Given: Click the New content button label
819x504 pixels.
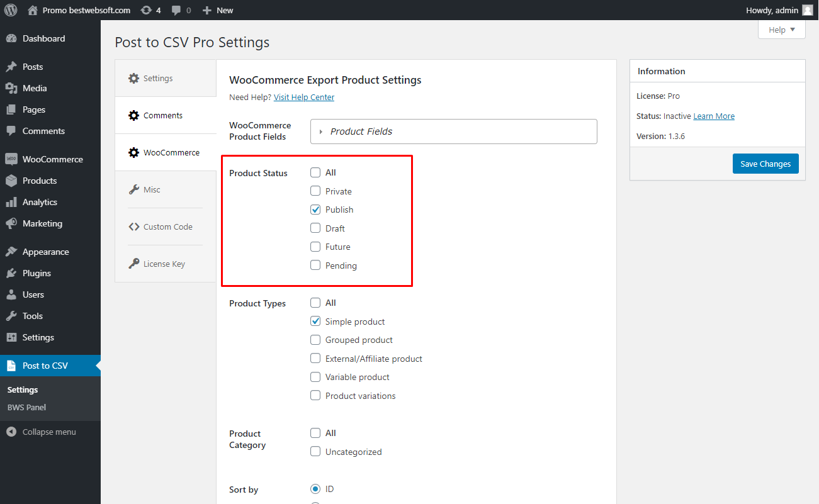Looking at the screenshot, I should (x=225, y=10).
